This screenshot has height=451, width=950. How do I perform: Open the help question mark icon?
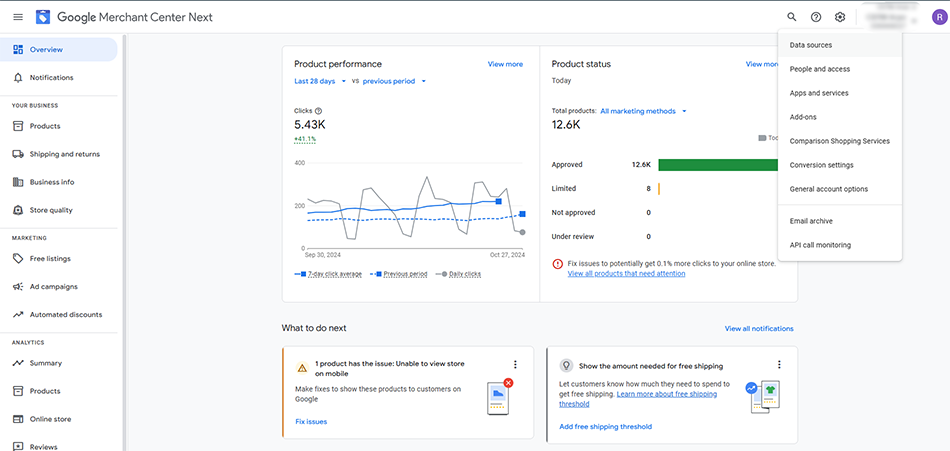(816, 17)
